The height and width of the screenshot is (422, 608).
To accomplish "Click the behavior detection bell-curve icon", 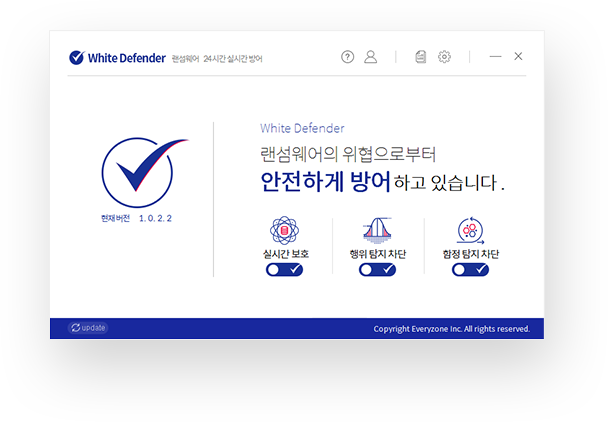I will pyautogui.click(x=377, y=230).
